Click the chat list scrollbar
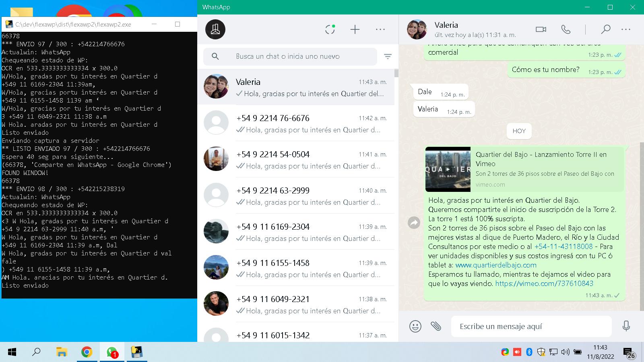The image size is (644, 362). pos(396,73)
